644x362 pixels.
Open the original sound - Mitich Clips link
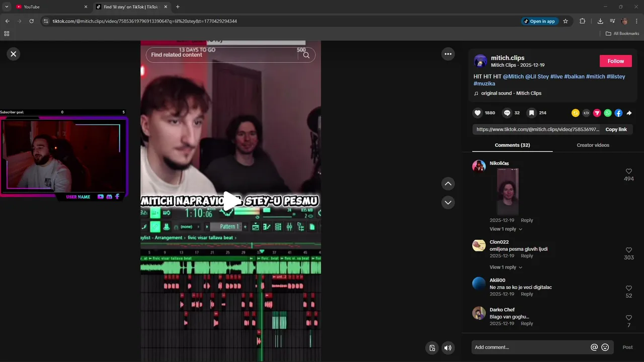tap(511, 94)
